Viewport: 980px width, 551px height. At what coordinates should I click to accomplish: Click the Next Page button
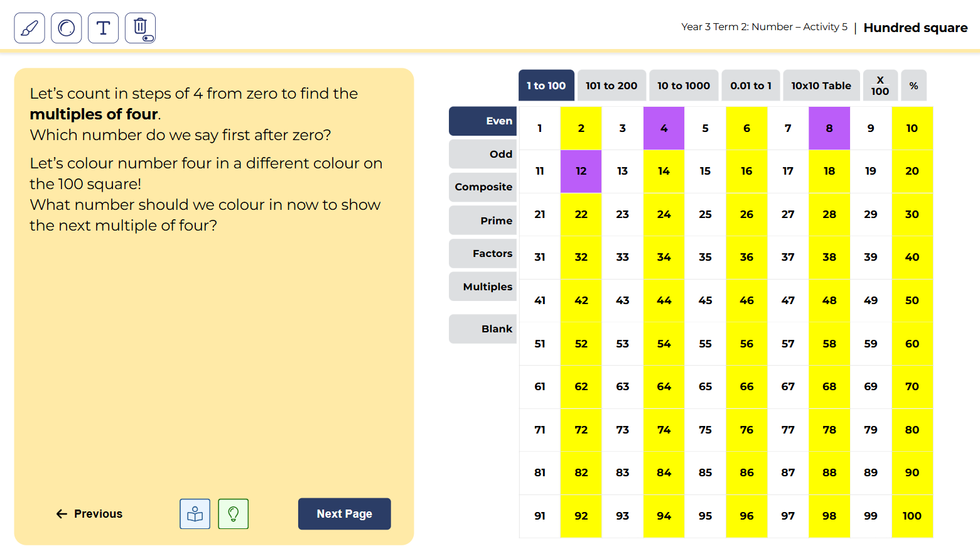coord(344,514)
